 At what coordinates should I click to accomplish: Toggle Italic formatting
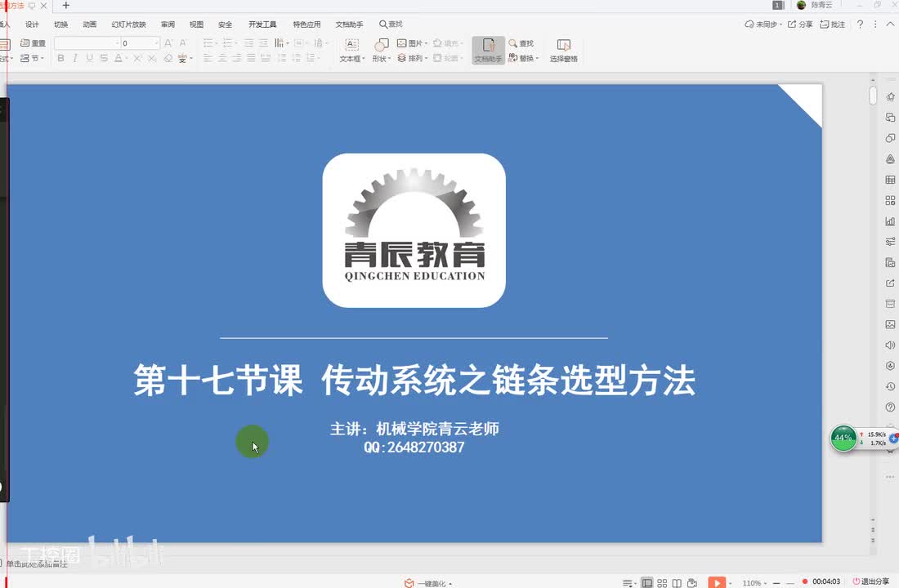coord(75,58)
